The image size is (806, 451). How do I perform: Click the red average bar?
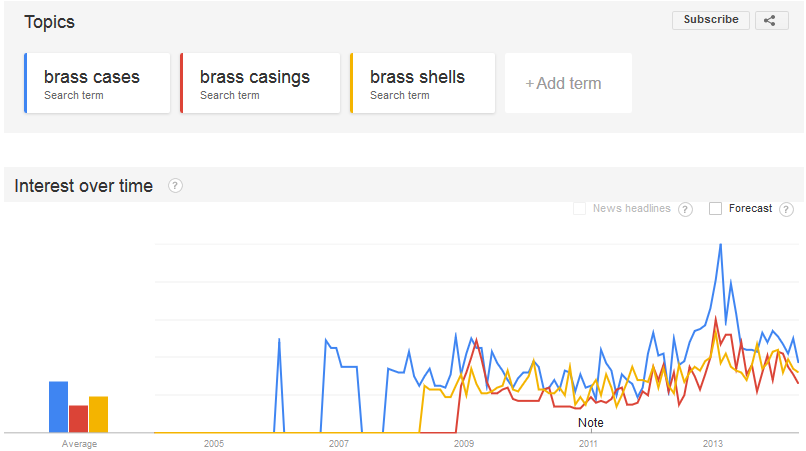pyautogui.click(x=79, y=419)
